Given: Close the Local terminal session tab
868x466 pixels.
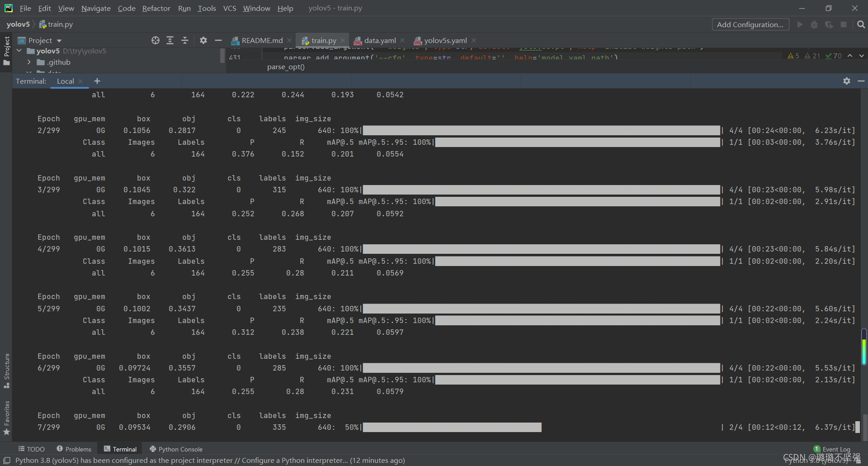Looking at the screenshot, I should click(x=80, y=81).
